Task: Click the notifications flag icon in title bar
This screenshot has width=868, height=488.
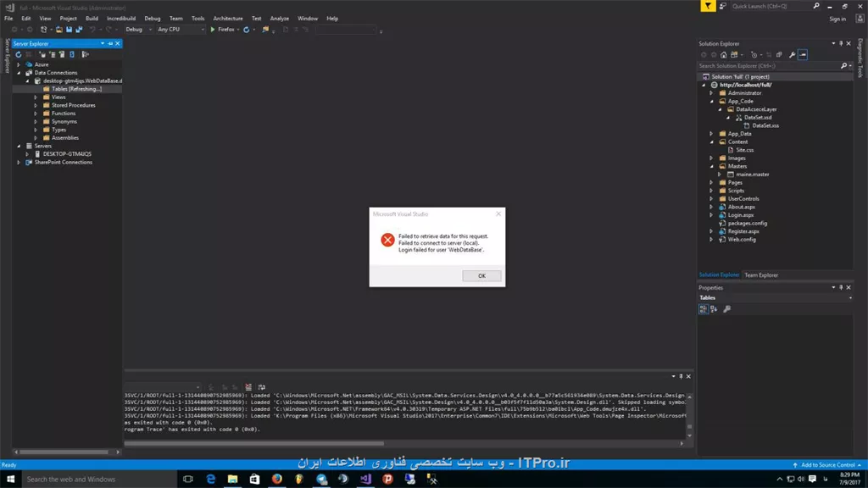Action: (708, 6)
